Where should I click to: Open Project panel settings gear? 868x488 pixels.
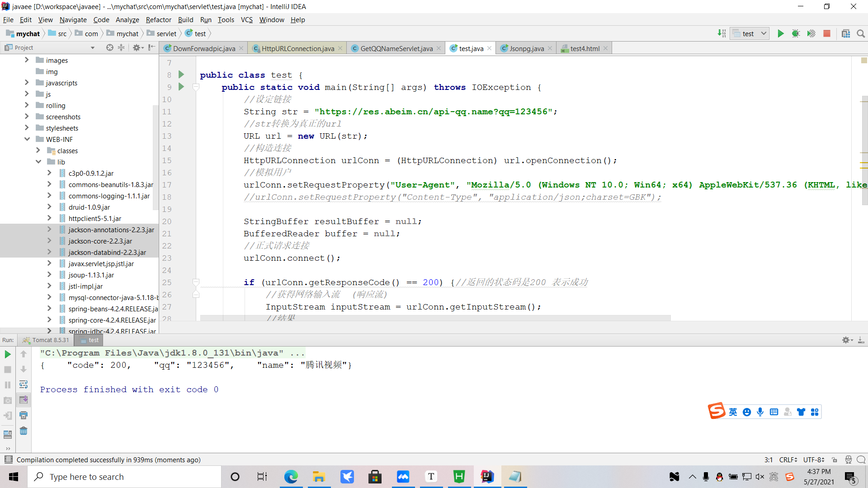[x=137, y=47]
